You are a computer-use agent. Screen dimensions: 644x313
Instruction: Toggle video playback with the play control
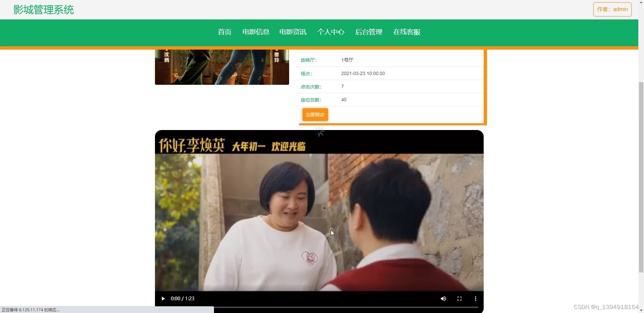[163, 299]
